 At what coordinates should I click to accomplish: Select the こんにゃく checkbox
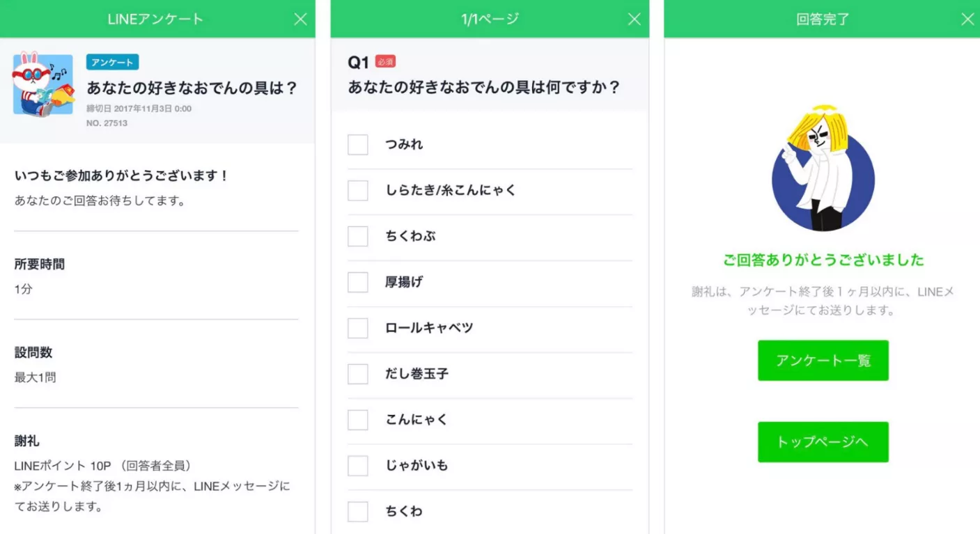358,421
